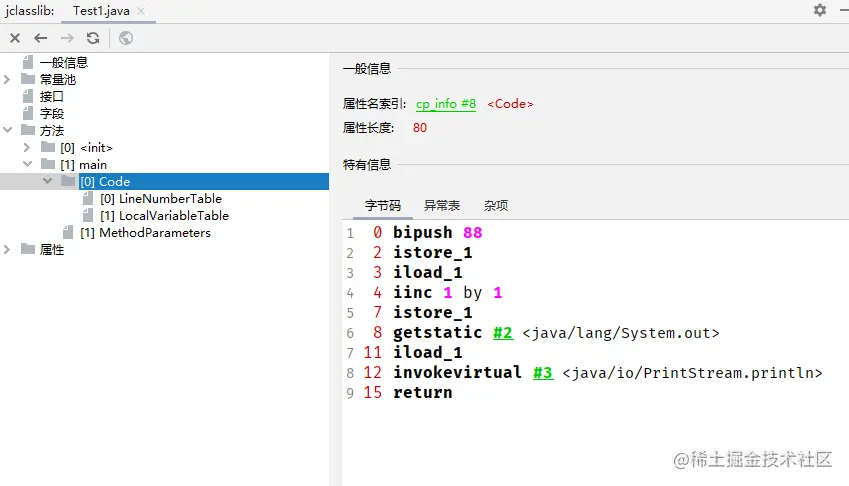Switch to the 杂项 tab
849x486 pixels.
[x=496, y=206]
